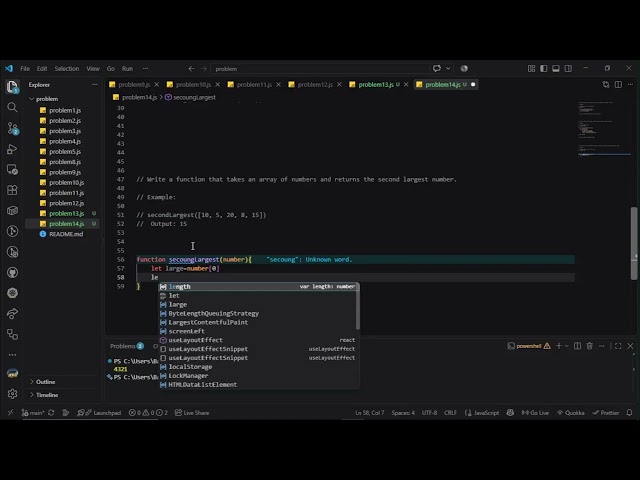The width and height of the screenshot is (640, 480).
Task: Click the code minimap preview
Action: click(604, 129)
